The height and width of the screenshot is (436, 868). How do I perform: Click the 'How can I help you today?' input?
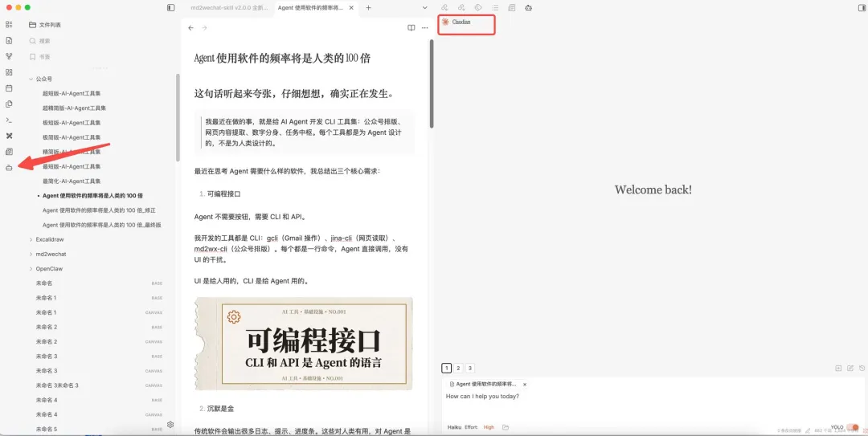(563, 397)
